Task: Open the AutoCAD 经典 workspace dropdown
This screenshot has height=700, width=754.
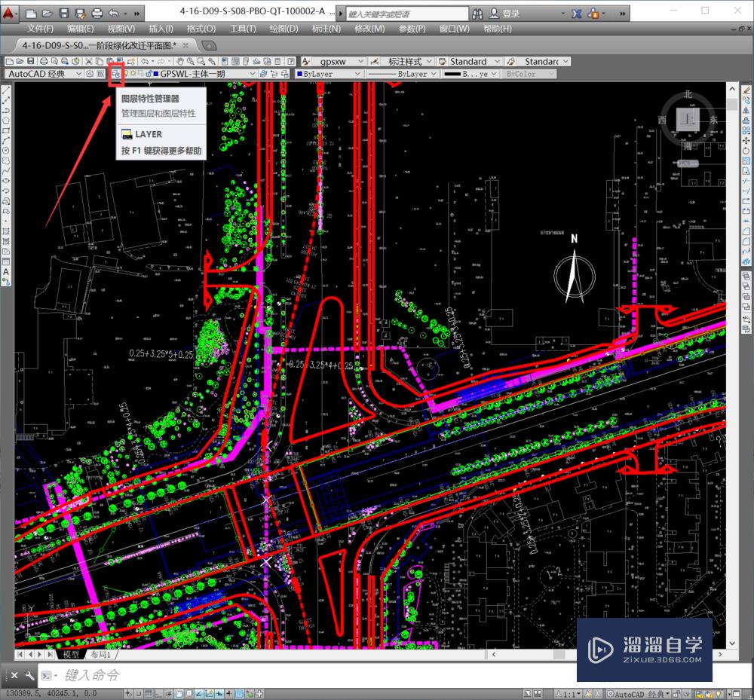Action: point(78,74)
